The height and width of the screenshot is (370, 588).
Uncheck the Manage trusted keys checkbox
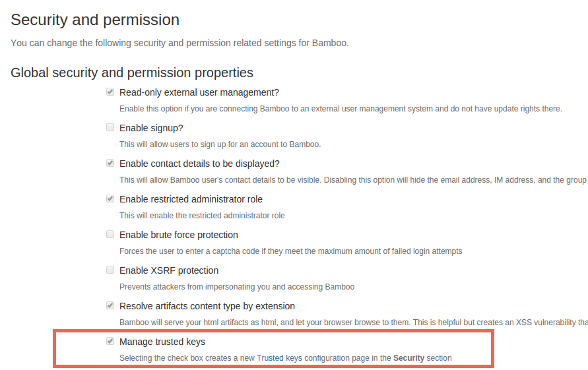click(110, 341)
